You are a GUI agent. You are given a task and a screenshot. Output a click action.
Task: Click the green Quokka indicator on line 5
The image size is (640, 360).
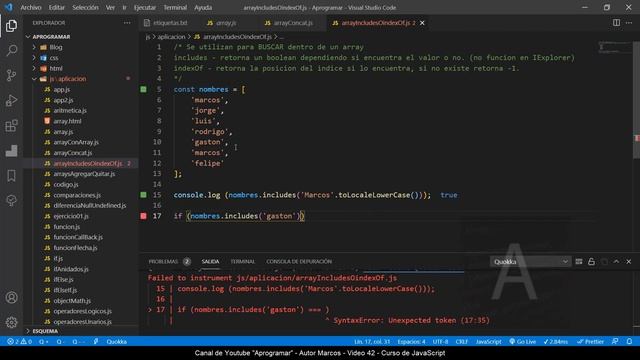coord(144,89)
